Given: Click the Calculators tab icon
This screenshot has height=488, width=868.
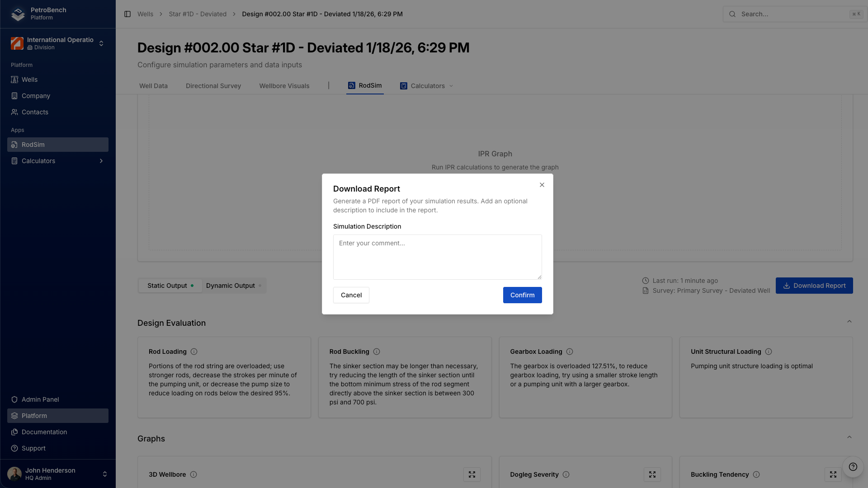Looking at the screenshot, I should 404,86.
